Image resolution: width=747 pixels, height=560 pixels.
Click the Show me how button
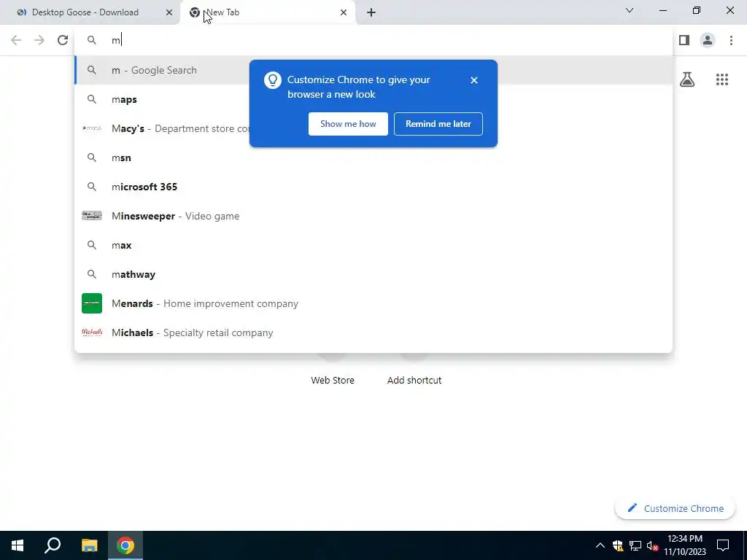(x=348, y=124)
